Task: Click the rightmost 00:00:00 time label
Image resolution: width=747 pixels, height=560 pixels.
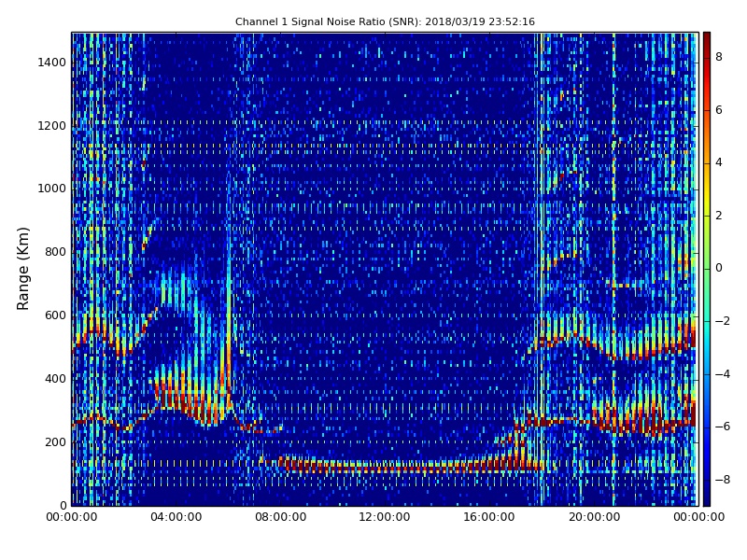Action: [x=698, y=517]
